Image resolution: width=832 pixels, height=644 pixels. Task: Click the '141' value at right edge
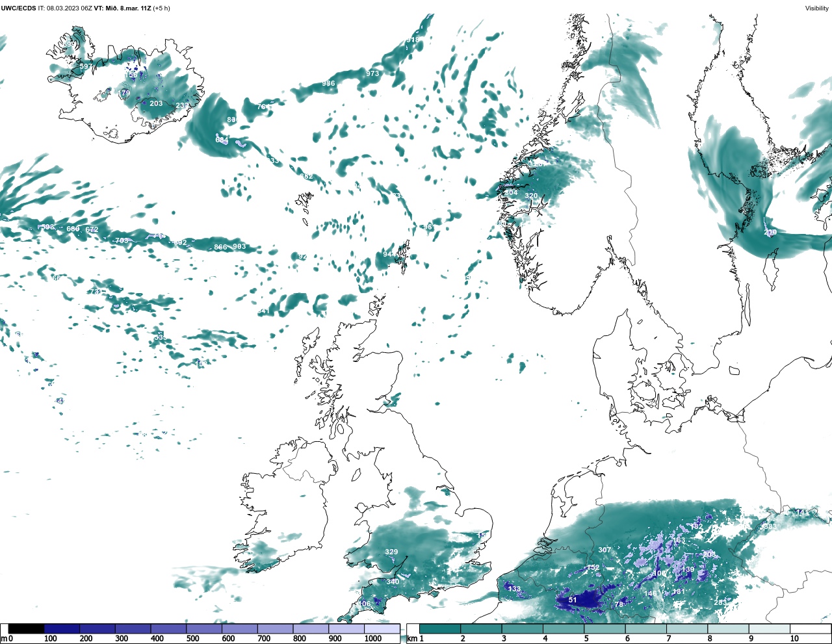802,513
